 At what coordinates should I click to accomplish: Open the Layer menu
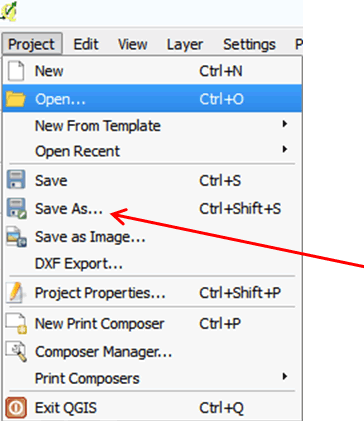(x=185, y=44)
